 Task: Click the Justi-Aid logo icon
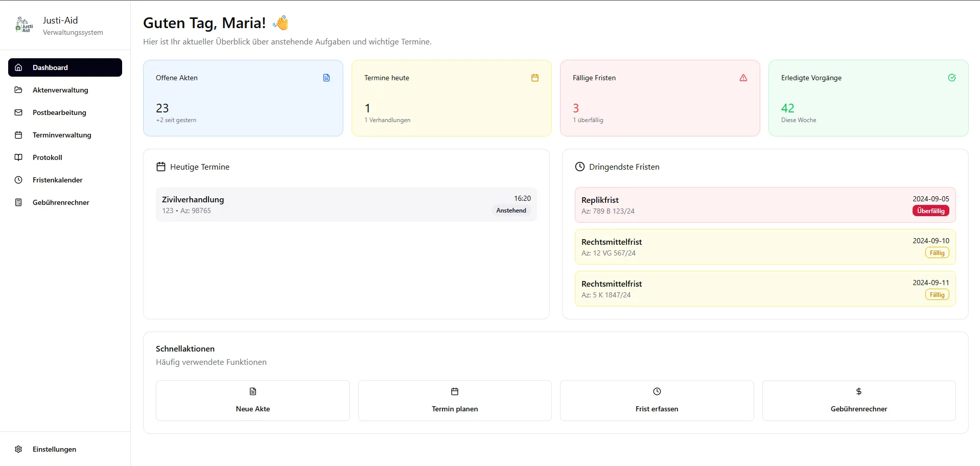[24, 25]
